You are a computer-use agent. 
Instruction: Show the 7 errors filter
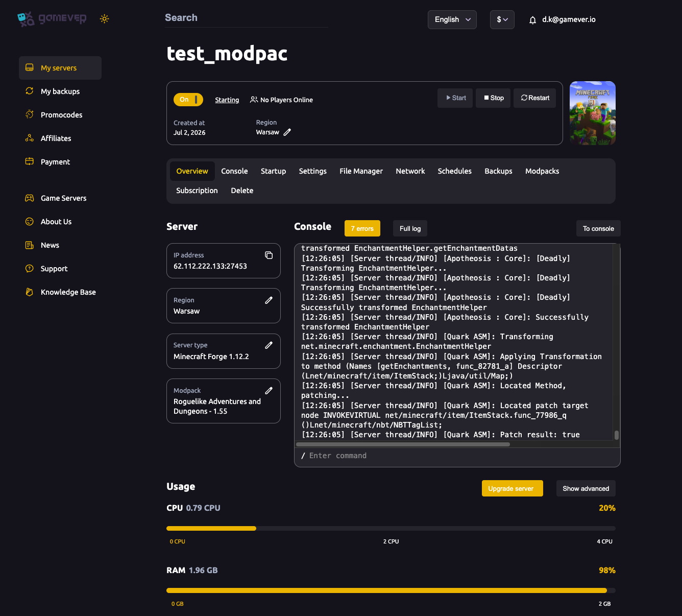click(x=362, y=228)
